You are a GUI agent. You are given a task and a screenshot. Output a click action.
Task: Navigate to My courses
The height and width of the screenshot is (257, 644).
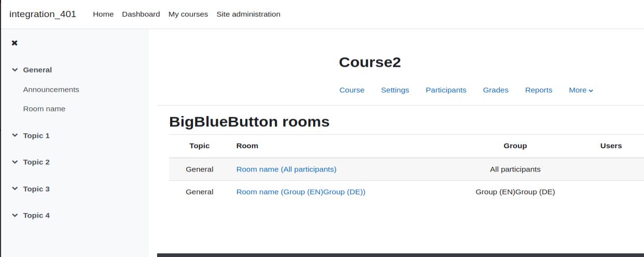pyautogui.click(x=188, y=15)
